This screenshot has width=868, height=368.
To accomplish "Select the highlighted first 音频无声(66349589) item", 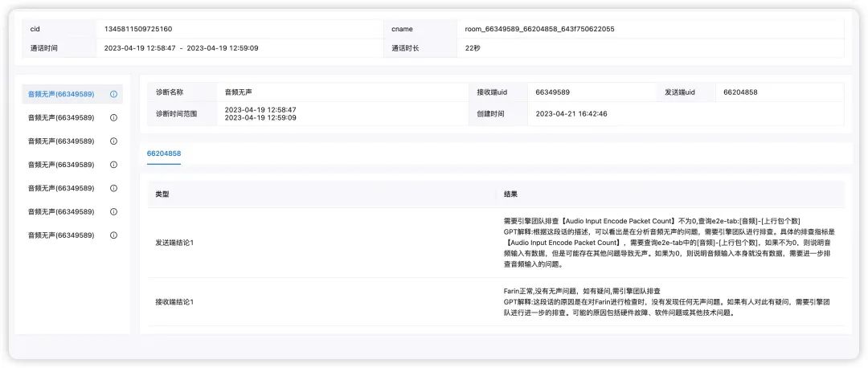I will coord(61,94).
